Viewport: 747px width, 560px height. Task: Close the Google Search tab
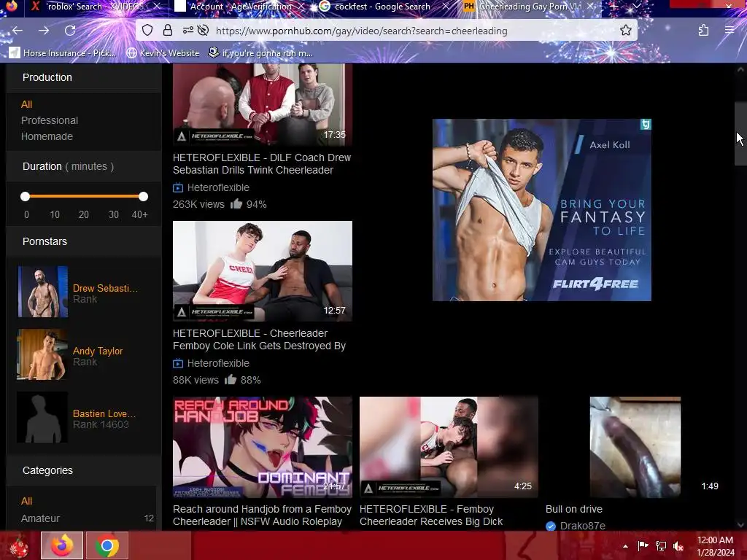pos(446,6)
